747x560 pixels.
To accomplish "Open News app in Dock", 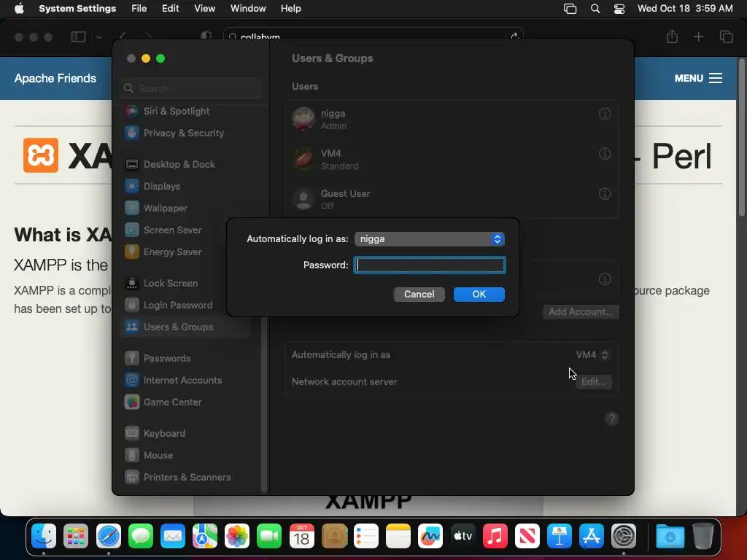I will 527,536.
